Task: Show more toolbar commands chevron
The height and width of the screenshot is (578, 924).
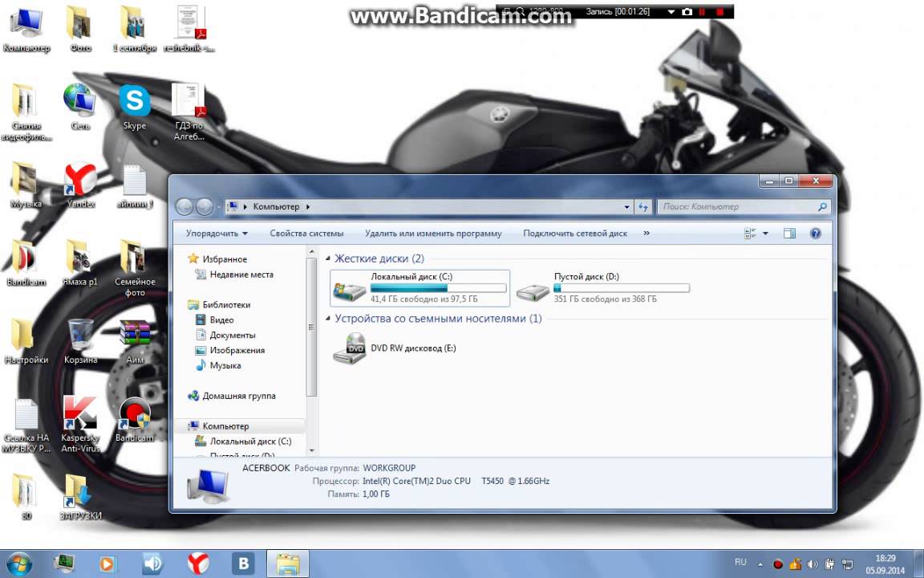Action: pos(646,234)
